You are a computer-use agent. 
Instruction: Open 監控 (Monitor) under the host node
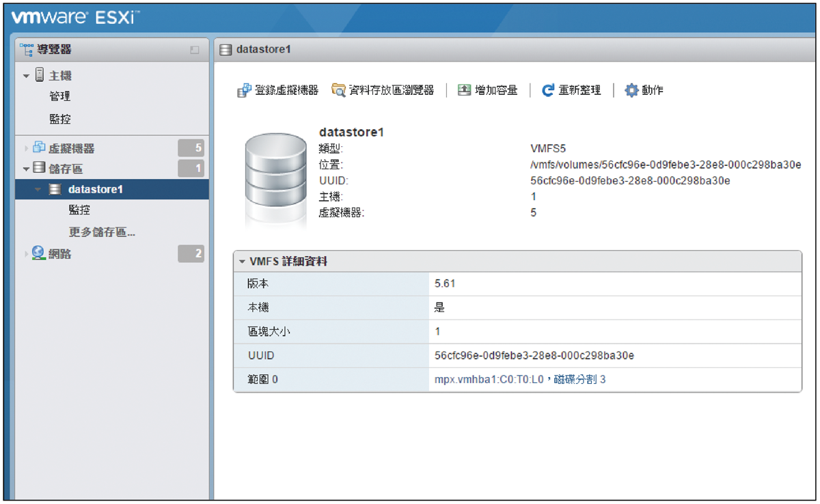tap(59, 119)
